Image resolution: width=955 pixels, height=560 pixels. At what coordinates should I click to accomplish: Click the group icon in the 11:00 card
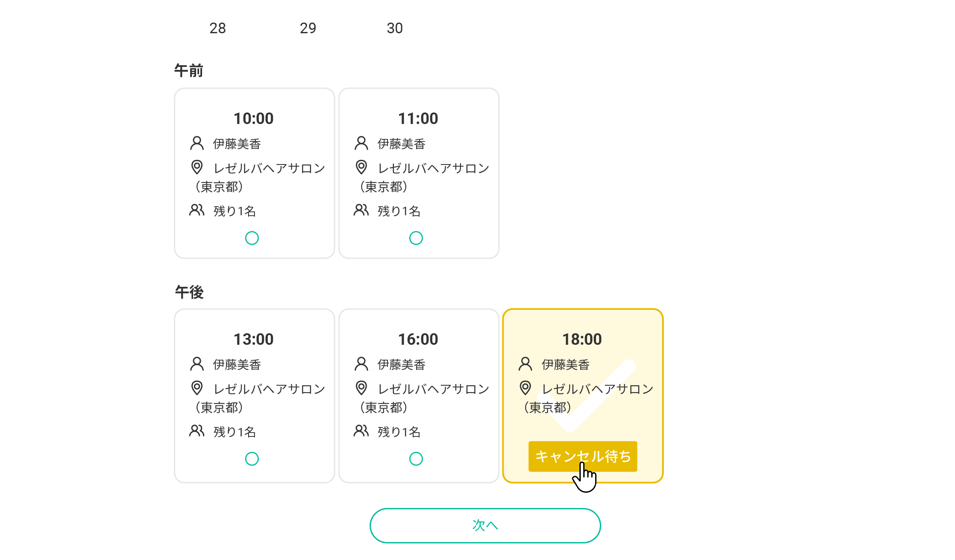(361, 210)
